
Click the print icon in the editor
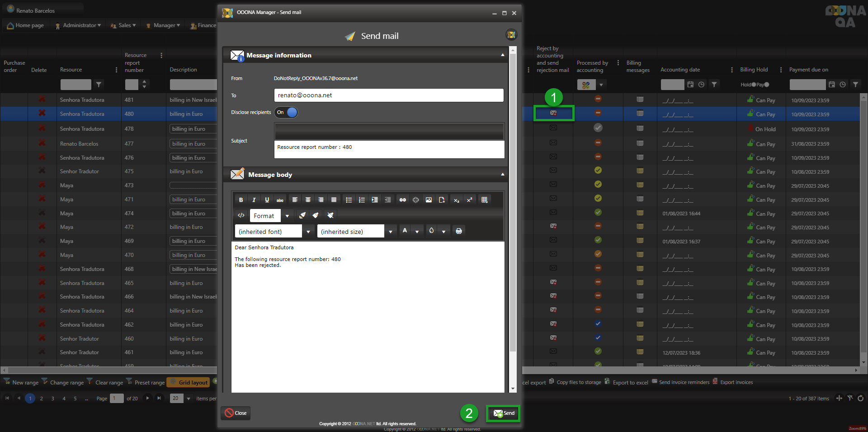point(459,231)
